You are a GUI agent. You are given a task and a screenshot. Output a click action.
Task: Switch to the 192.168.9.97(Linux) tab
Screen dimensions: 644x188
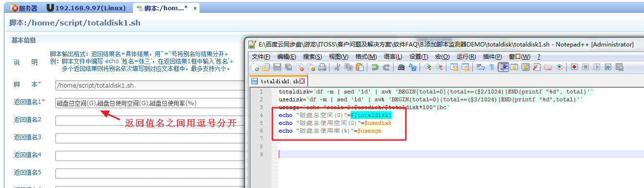tap(87, 8)
